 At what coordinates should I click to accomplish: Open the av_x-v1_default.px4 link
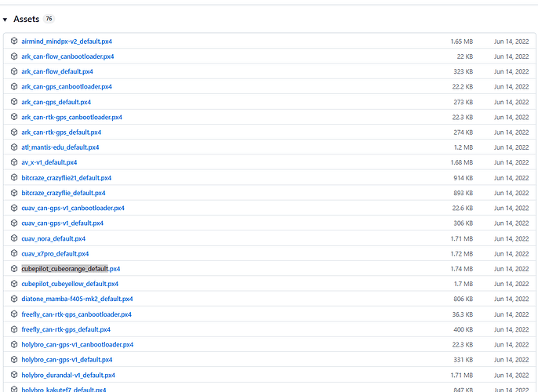coord(49,162)
